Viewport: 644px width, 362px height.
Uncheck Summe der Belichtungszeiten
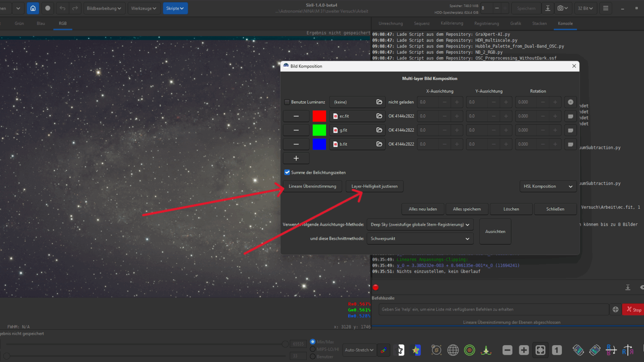pos(287,172)
